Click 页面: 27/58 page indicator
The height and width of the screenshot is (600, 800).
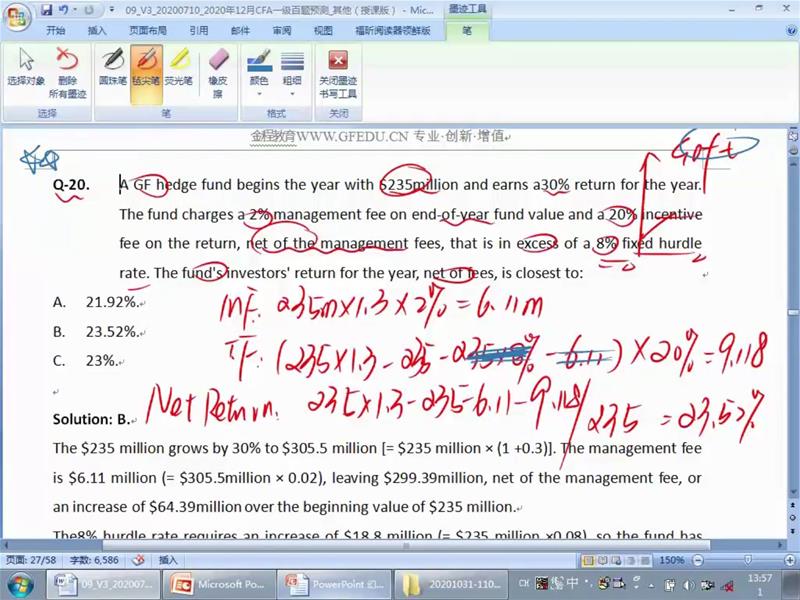click(x=31, y=560)
